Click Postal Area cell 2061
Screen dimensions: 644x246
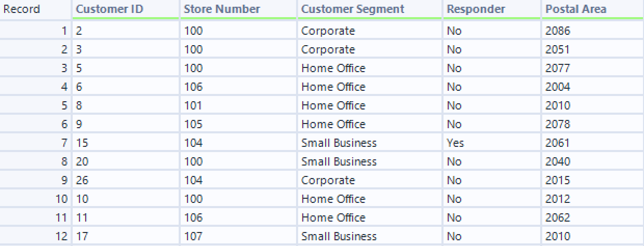(x=558, y=143)
